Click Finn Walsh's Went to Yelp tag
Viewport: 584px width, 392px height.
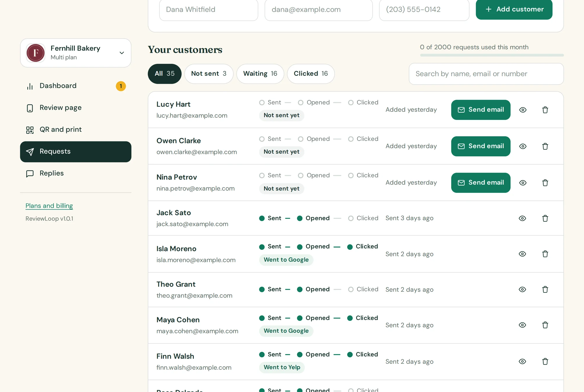point(282,367)
